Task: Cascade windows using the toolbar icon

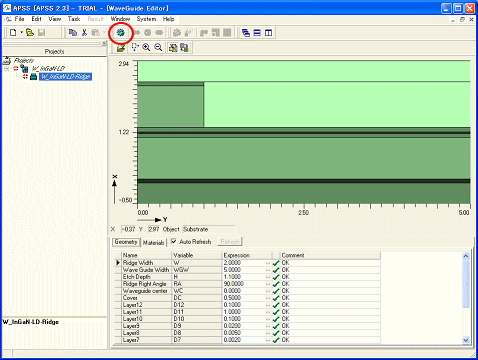Action: pyautogui.click(x=246, y=33)
